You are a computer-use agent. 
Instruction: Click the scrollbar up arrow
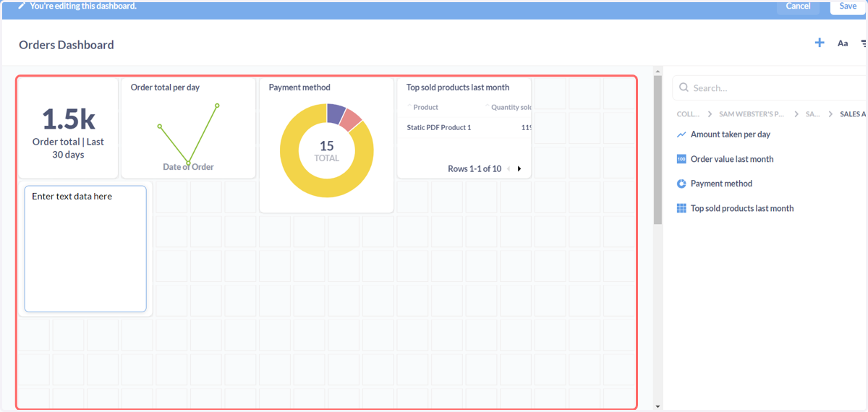tap(658, 72)
